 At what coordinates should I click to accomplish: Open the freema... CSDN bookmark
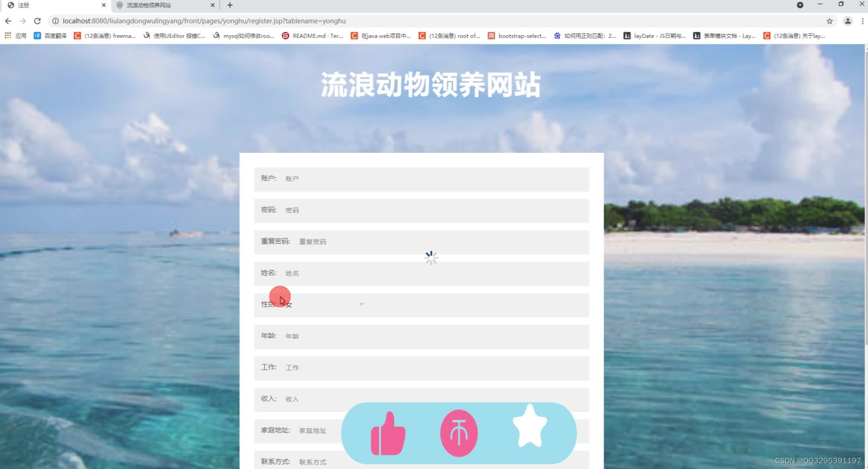[x=105, y=36]
